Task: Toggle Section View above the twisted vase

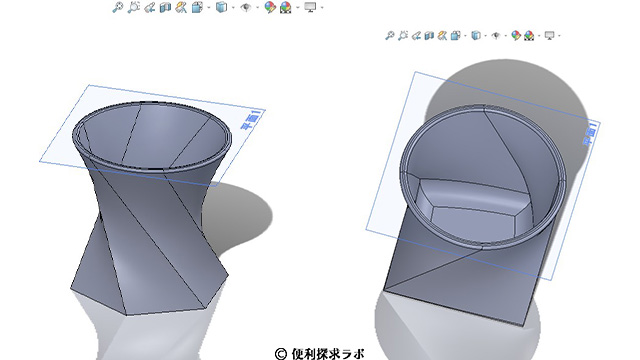Action: [165, 7]
